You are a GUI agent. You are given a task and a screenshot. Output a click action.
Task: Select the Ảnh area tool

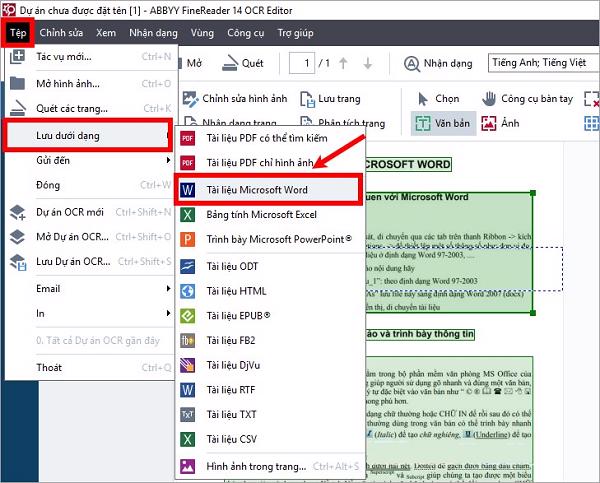point(500,123)
